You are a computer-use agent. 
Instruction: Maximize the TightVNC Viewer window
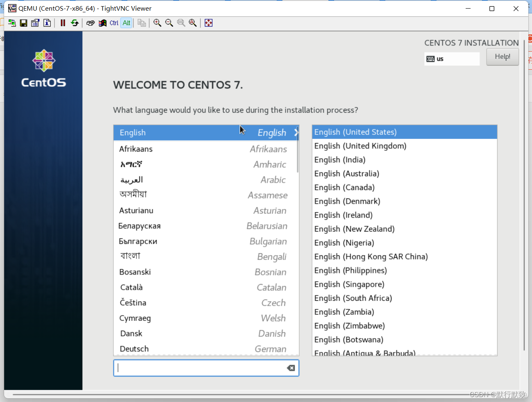pos(492,9)
